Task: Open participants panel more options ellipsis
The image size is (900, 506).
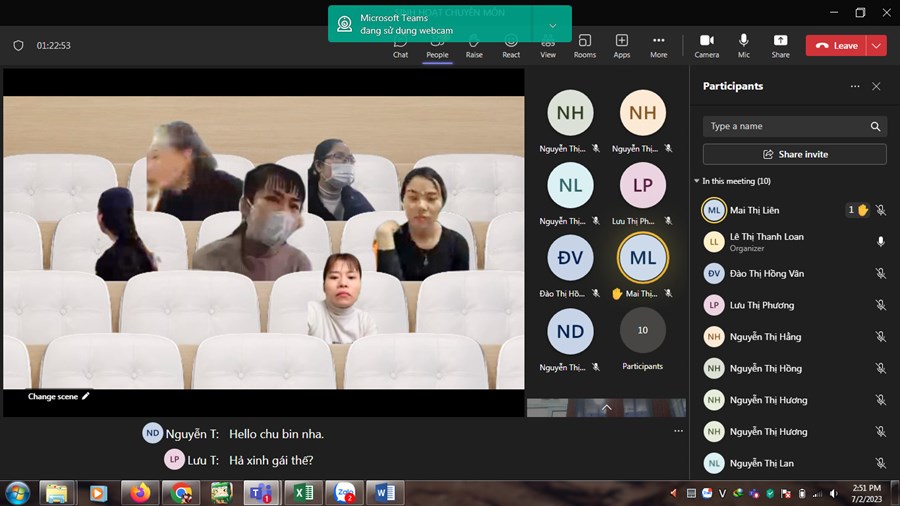Action: click(854, 87)
